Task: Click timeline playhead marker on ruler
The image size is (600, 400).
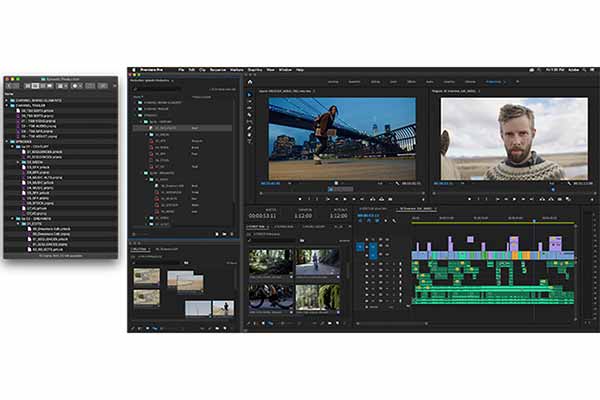Action: click(534, 221)
